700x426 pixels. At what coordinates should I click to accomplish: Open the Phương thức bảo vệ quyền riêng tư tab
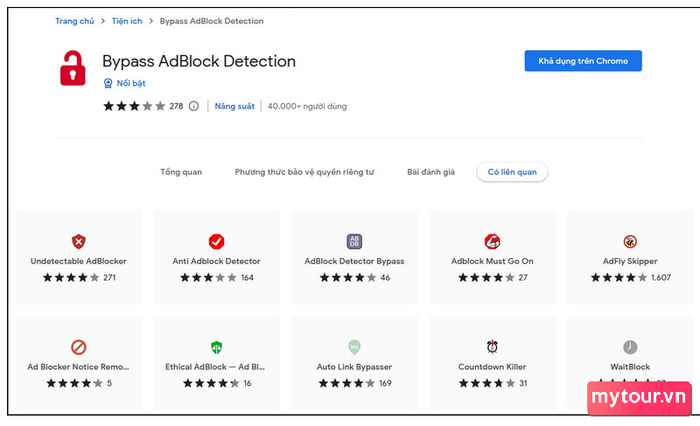tap(304, 172)
